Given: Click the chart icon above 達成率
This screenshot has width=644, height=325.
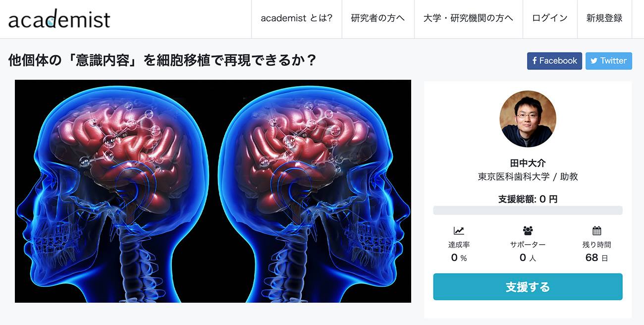Looking at the screenshot, I should tap(459, 230).
